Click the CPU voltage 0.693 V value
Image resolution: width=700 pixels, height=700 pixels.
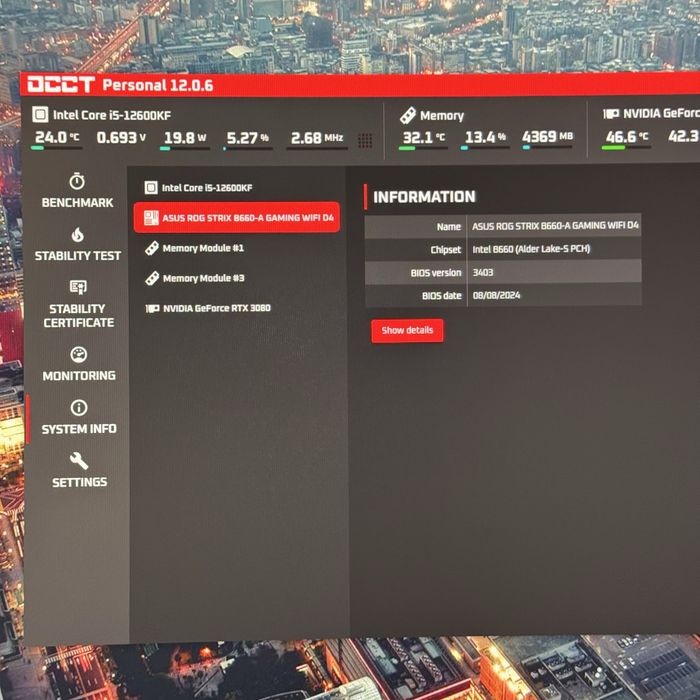[x=121, y=137]
